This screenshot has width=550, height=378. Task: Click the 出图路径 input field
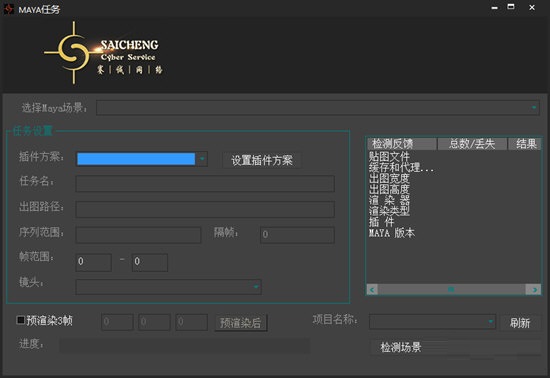(205, 209)
